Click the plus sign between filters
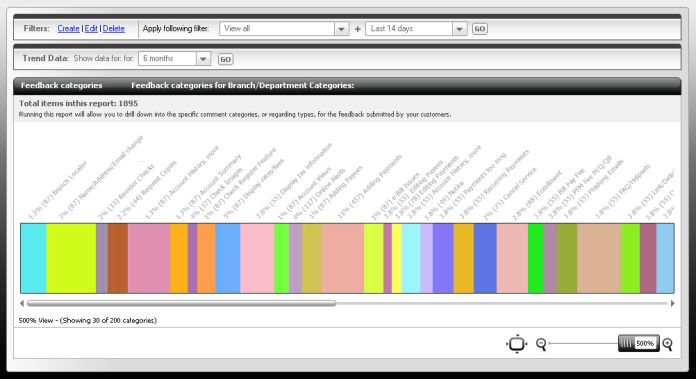This screenshot has height=379, width=696. tap(357, 29)
